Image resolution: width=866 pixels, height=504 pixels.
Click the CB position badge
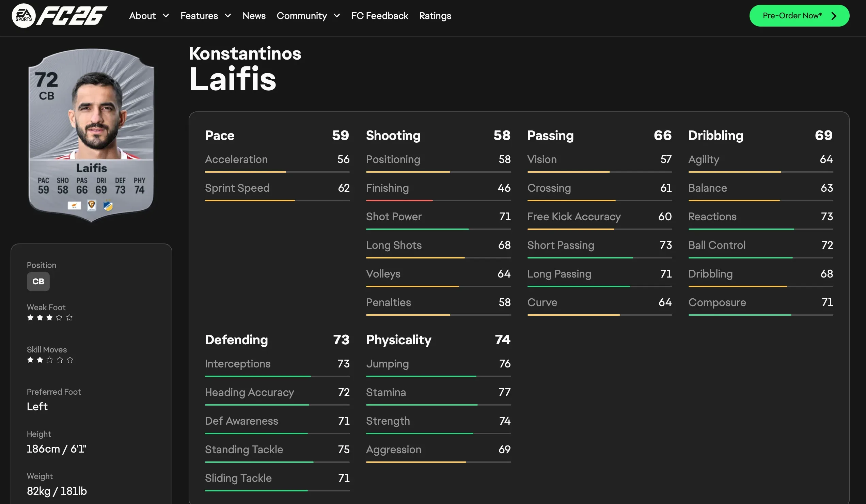(38, 281)
